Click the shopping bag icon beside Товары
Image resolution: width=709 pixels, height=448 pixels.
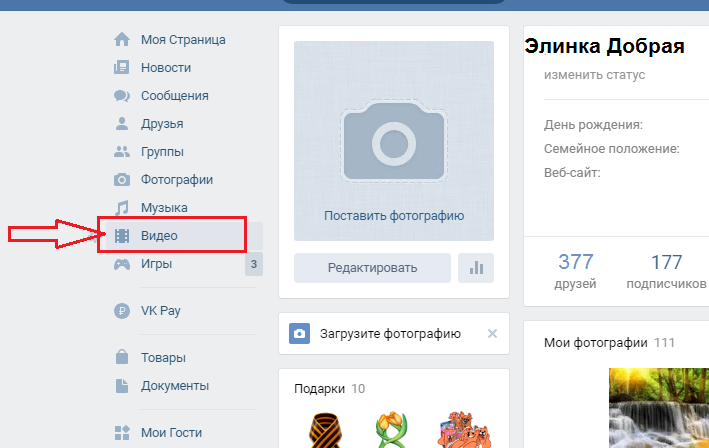pyautogui.click(x=122, y=357)
